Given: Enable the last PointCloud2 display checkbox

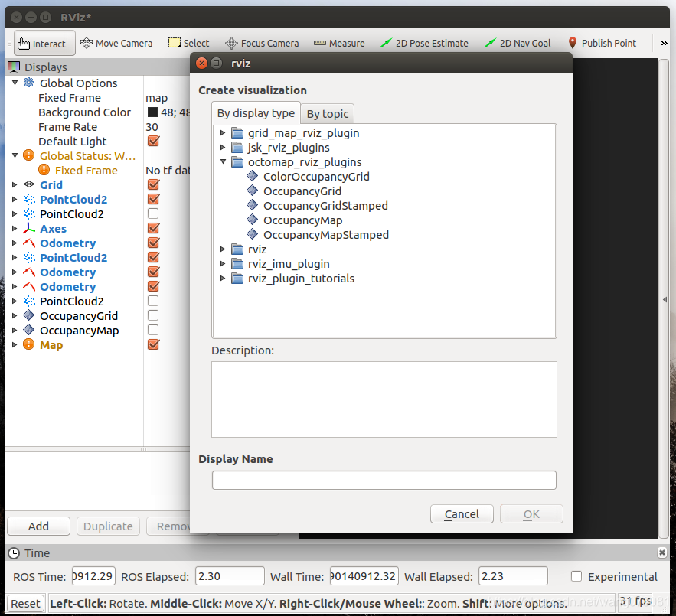Looking at the screenshot, I should [x=153, y=301].
